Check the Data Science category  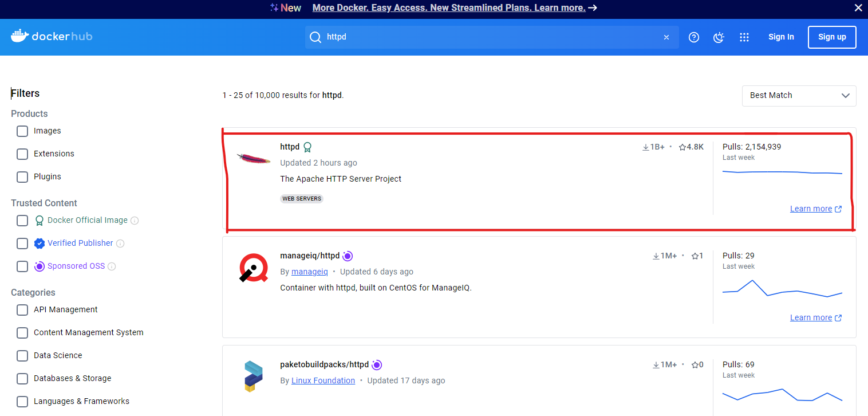(x=22, y=356)
